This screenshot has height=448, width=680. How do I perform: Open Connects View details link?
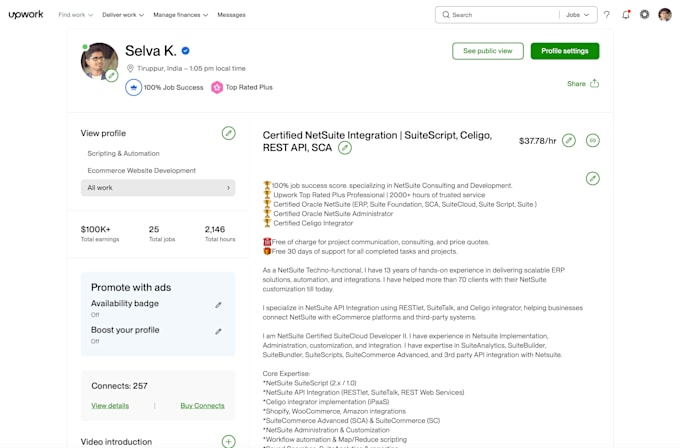click(110, 405)
